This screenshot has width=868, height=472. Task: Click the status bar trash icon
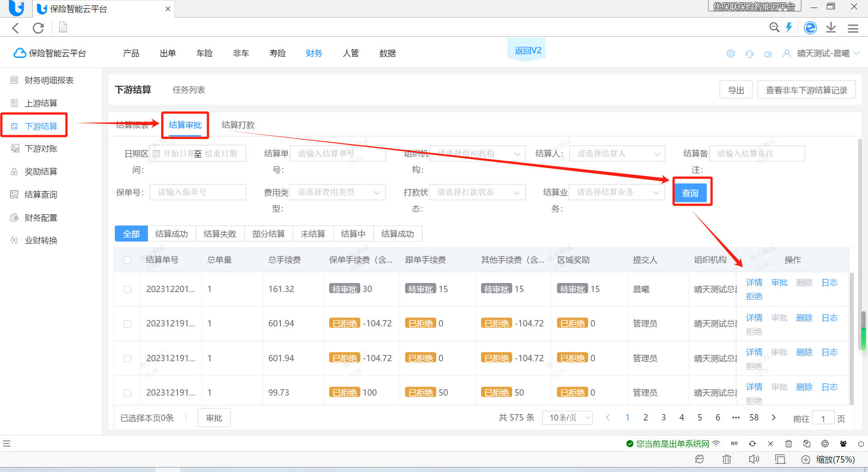[788, 444]
